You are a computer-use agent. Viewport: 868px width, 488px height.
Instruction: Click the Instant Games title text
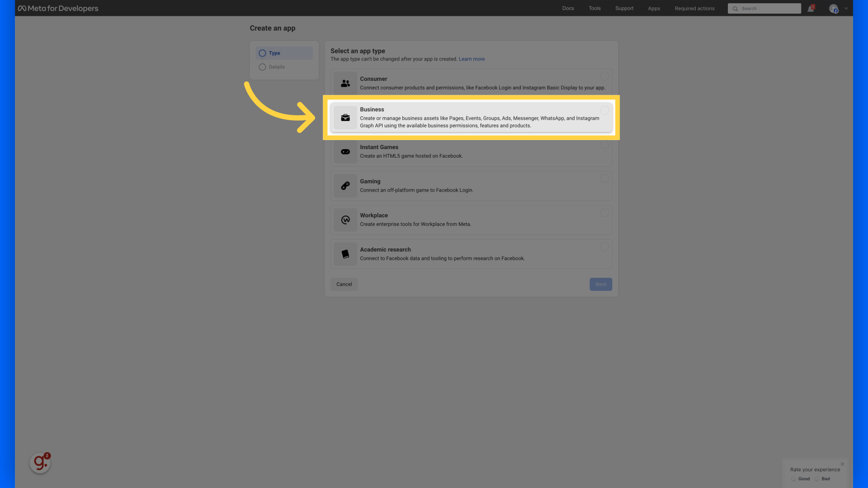(x=379, y=147)
